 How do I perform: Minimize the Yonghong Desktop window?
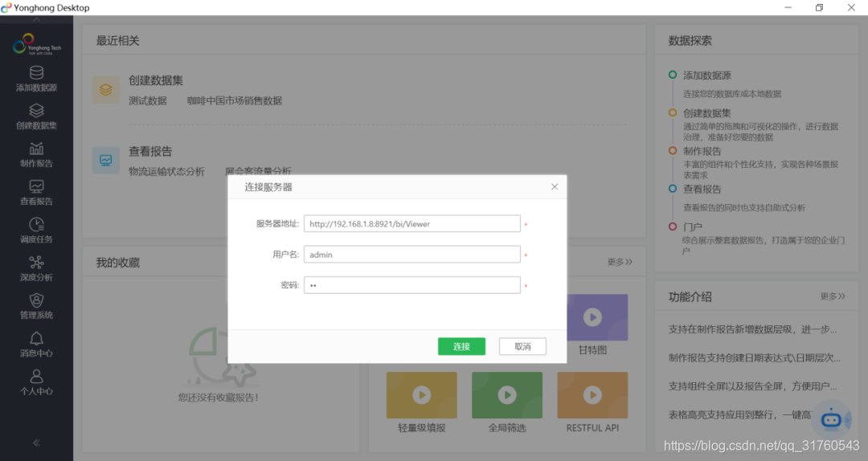788,8
